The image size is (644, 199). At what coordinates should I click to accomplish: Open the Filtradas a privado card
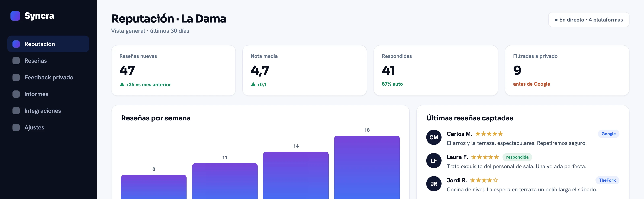567,70
